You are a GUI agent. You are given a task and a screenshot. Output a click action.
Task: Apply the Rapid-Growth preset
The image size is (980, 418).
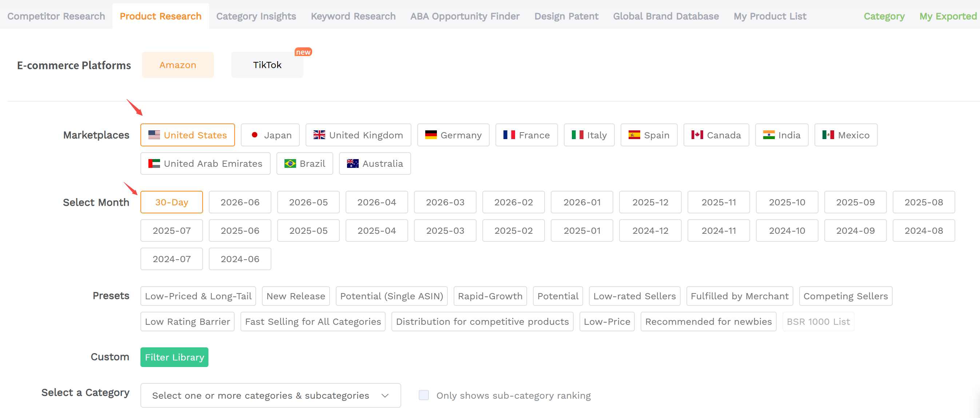[490, 296]
